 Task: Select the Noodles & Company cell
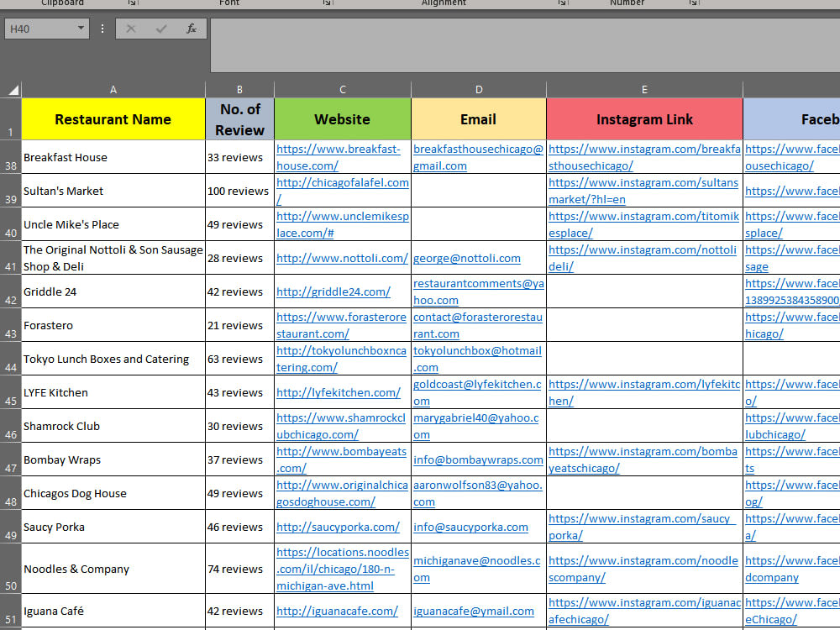tap(113, 569)
